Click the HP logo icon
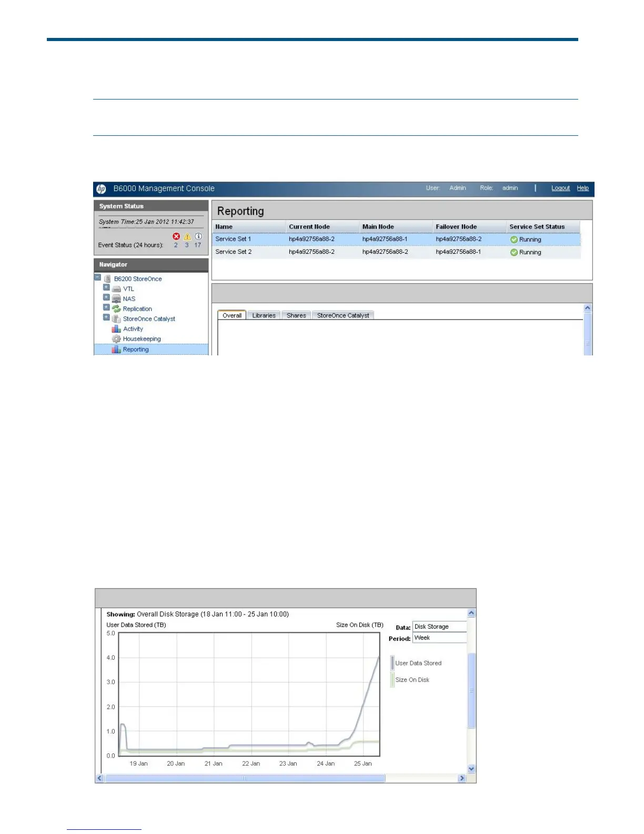 102,189
